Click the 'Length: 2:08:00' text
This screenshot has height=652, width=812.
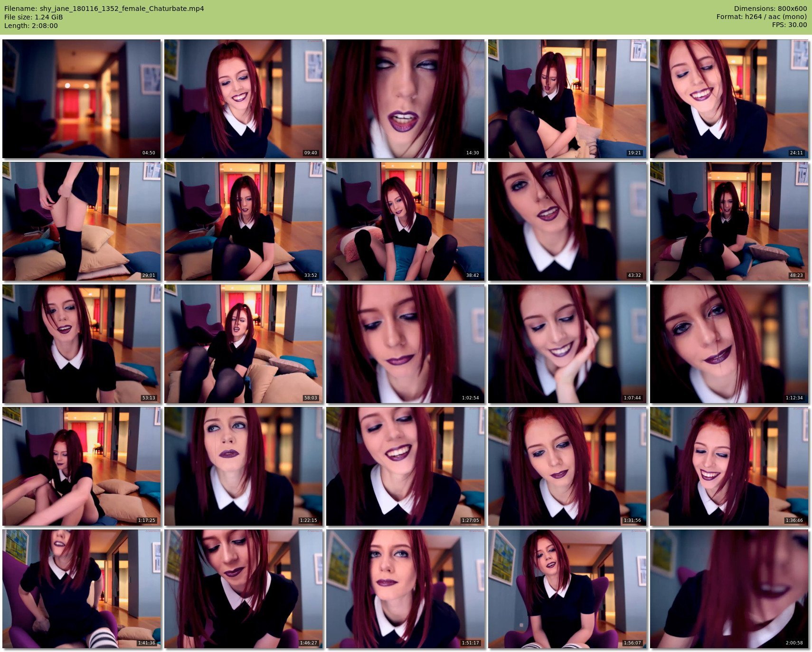tap(31, 26)
